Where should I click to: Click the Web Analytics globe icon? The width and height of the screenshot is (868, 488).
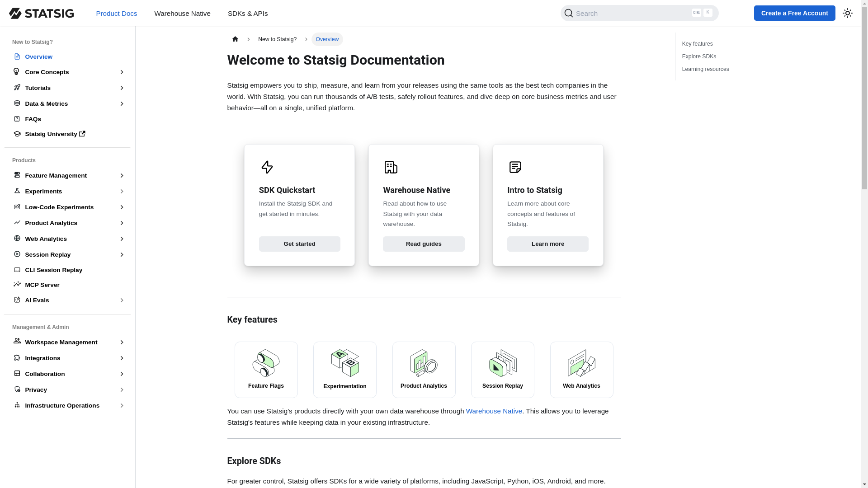click(17, 238)
